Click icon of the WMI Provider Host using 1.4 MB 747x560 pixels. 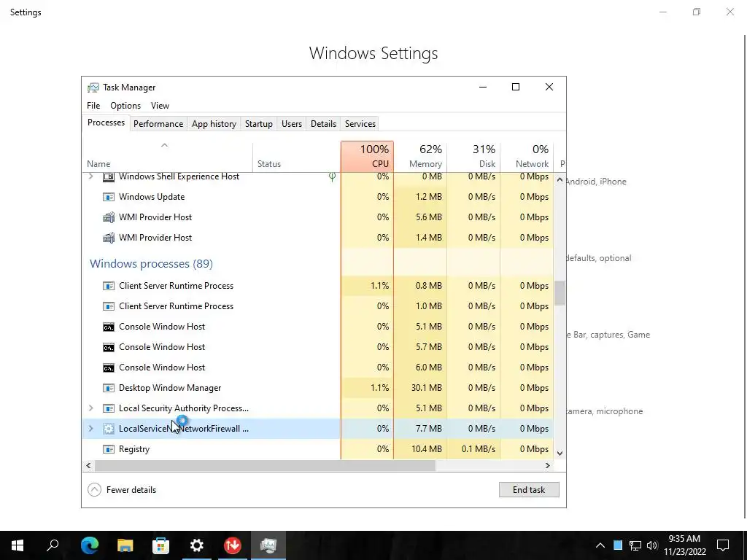click(x=109, y=238)
